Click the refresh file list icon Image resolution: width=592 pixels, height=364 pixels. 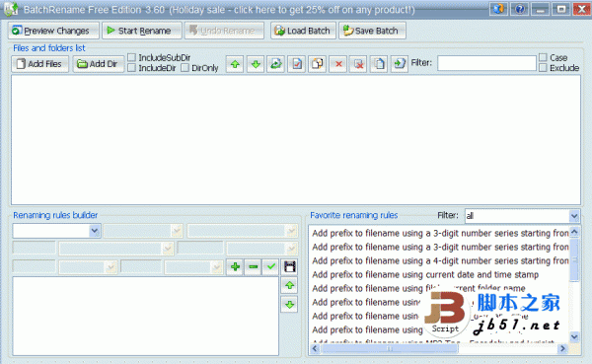point(276,64)
